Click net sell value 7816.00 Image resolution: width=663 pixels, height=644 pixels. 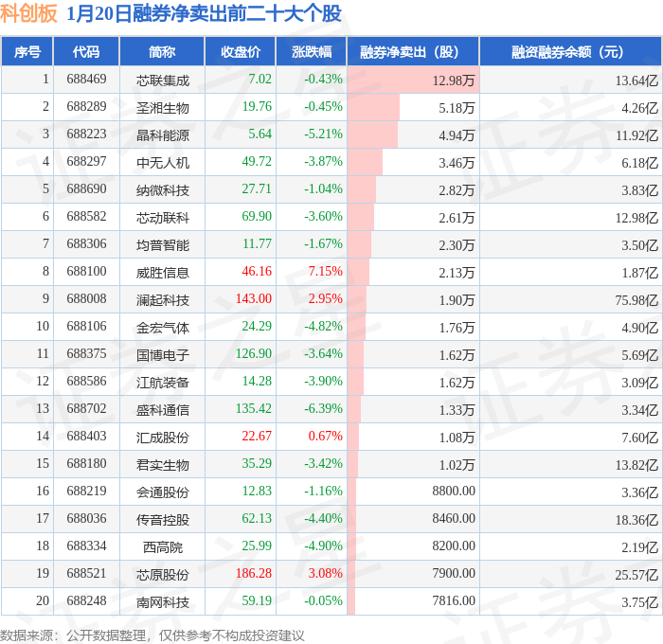pos(454,601)
